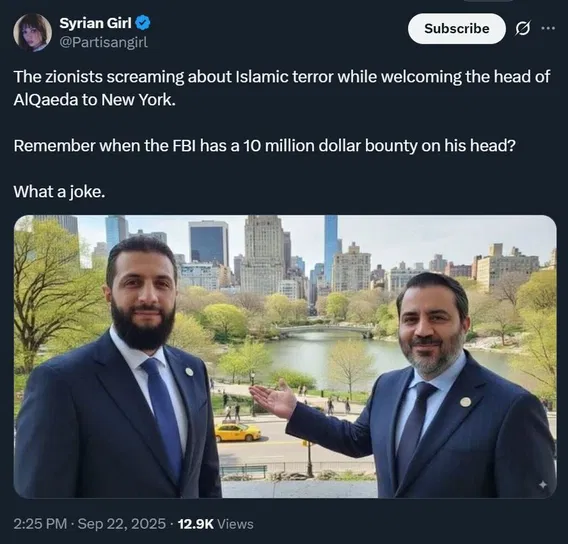Open the three-dot more options menu

(x=548, y=28)
